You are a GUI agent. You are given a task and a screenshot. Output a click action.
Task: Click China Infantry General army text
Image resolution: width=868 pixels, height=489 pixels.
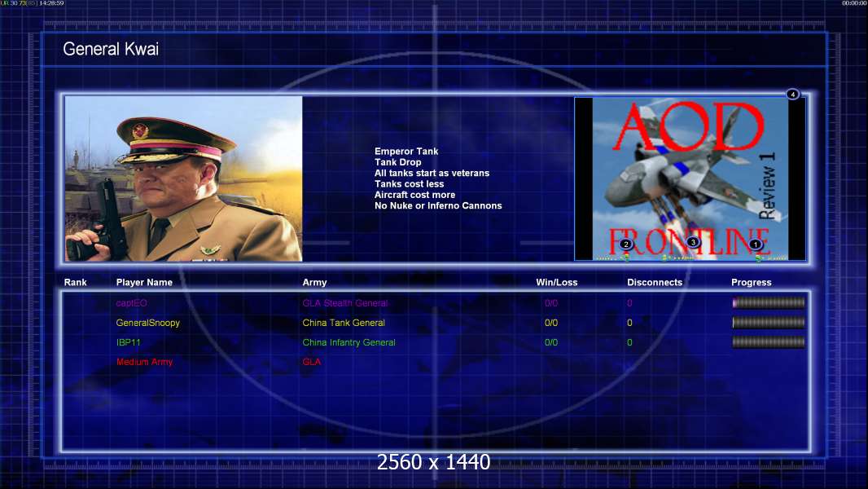349,342
